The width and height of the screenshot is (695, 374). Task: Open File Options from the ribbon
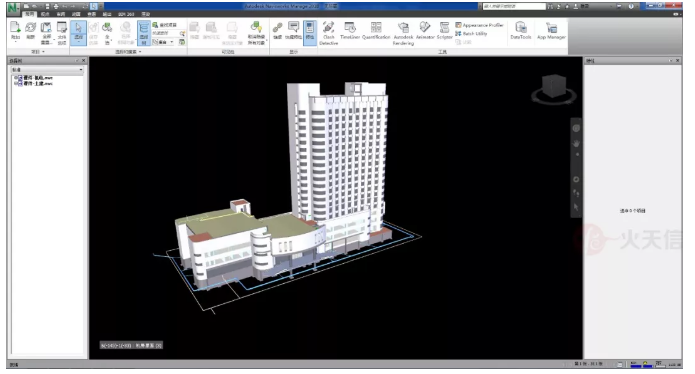click(62, 33)
